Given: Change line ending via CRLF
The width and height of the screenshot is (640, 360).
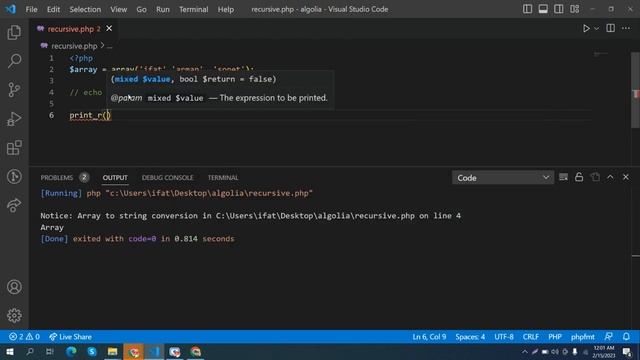Looking at the screenshot, I should 531,337.
